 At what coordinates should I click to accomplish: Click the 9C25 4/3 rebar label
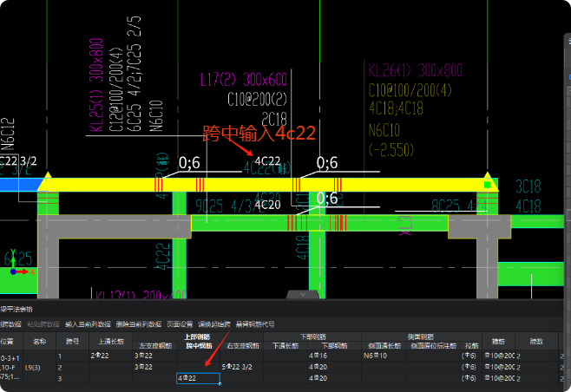(x=229, y=206)
